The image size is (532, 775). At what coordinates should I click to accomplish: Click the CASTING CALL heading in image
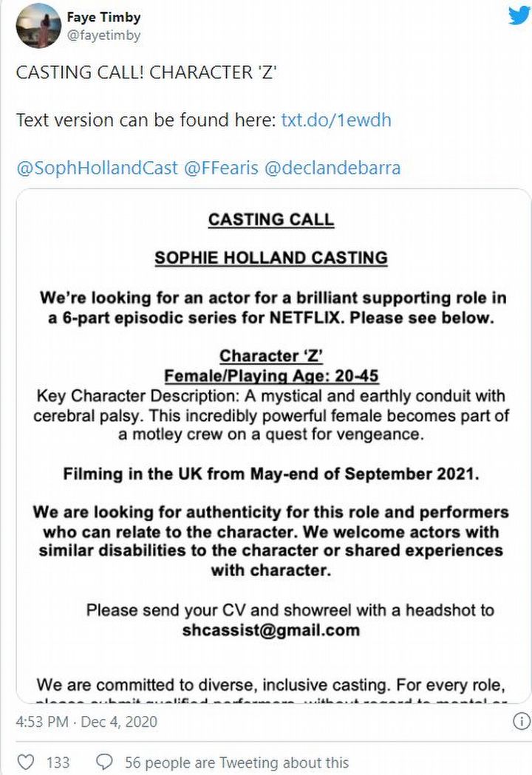point(271,219)
